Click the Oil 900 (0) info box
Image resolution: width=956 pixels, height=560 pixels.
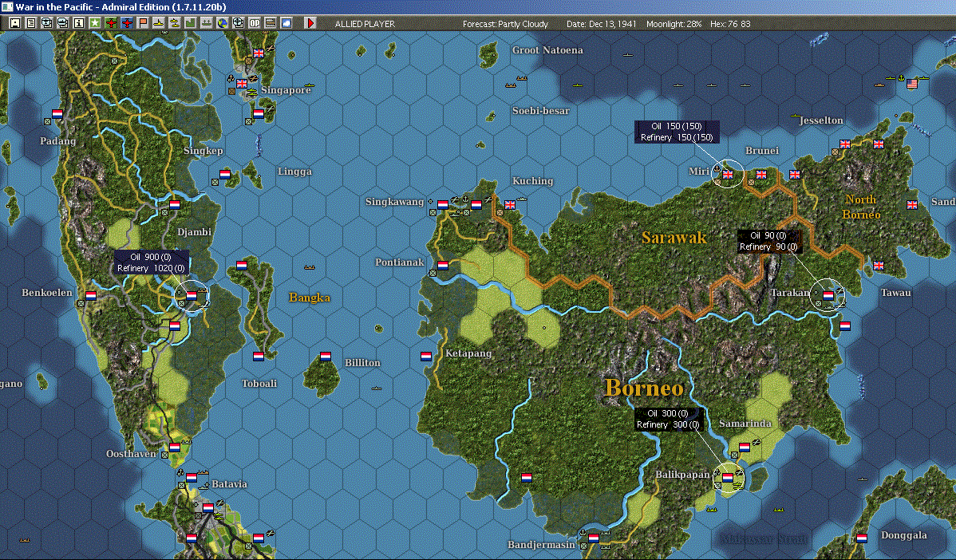coord(151,262)
